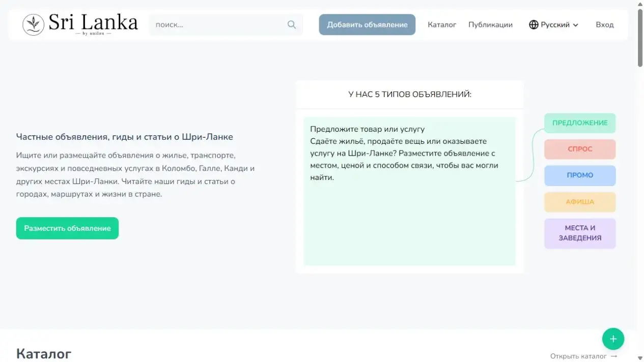Click the page vertical scrollbar thumb
Image resolution: width=644 pixels, height=362 pixels.
640,37
